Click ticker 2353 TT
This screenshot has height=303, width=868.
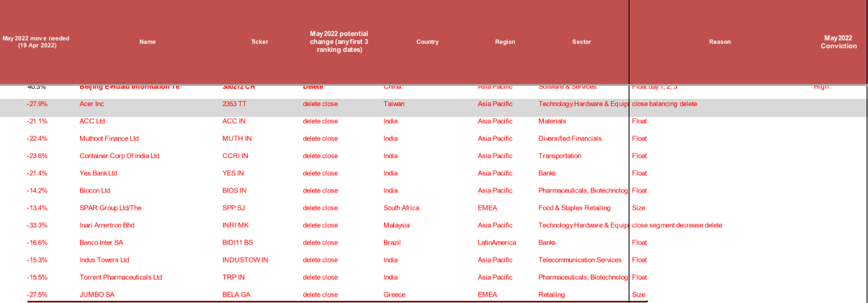pyautogui.click(x=234, y=104)
